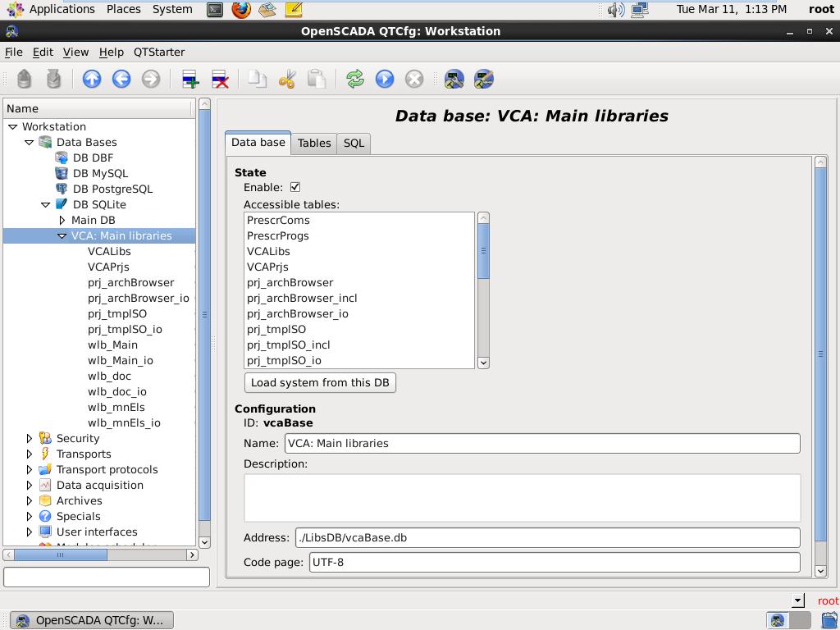Screen dimensions: 840x630
Task: Uncheck the Enable checkbox under State
Action: (295, 187)
